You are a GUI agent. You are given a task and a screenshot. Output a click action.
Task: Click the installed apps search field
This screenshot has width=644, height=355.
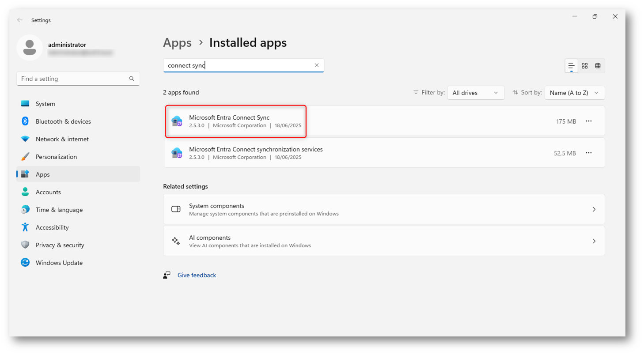point(243,65)
